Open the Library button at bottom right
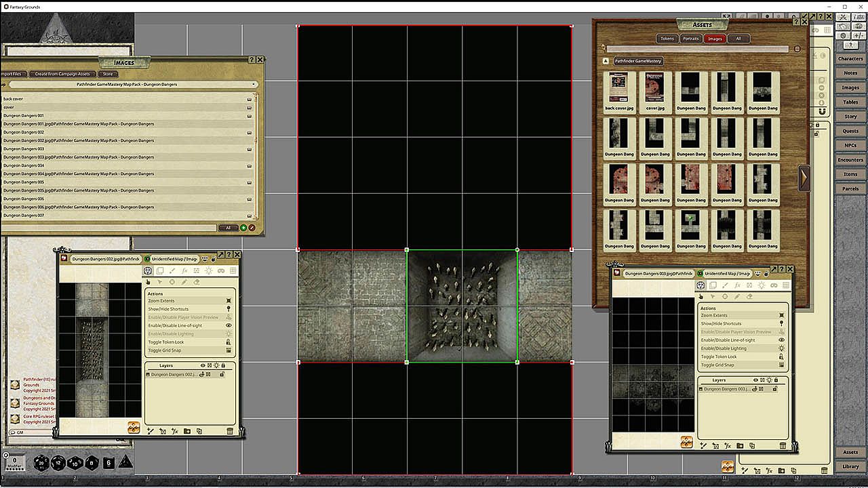 pyautogui.click(x=850, y=466)
